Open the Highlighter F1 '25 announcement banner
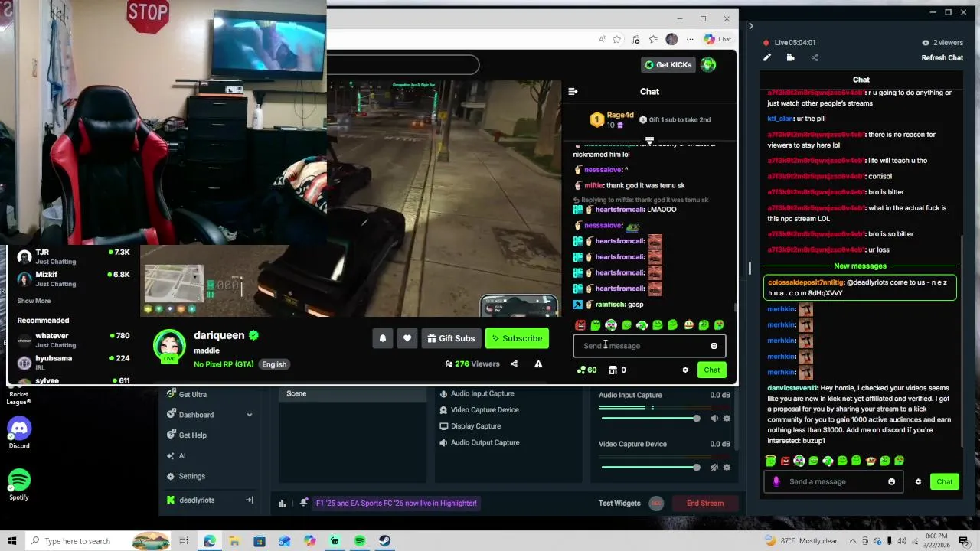This screenshot has width=980, height=551. point(397,504)
